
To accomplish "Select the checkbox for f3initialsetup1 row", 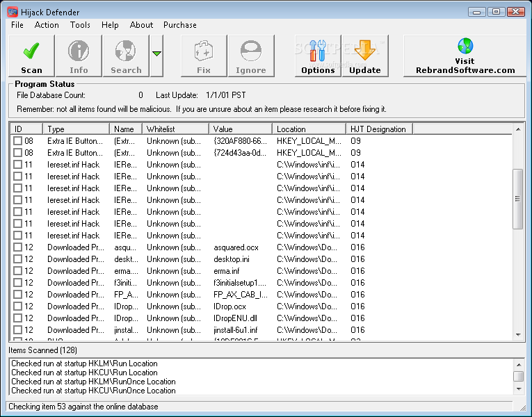I will click(17, 283).
